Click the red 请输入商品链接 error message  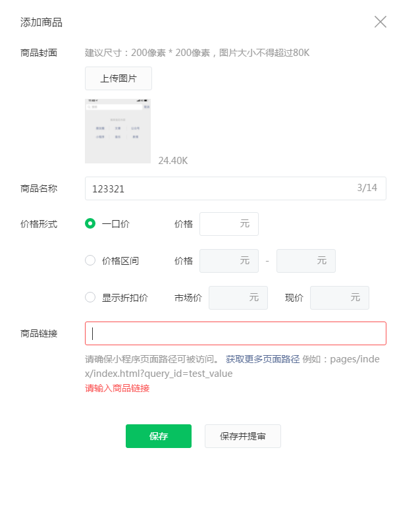[x=117, y=388]
